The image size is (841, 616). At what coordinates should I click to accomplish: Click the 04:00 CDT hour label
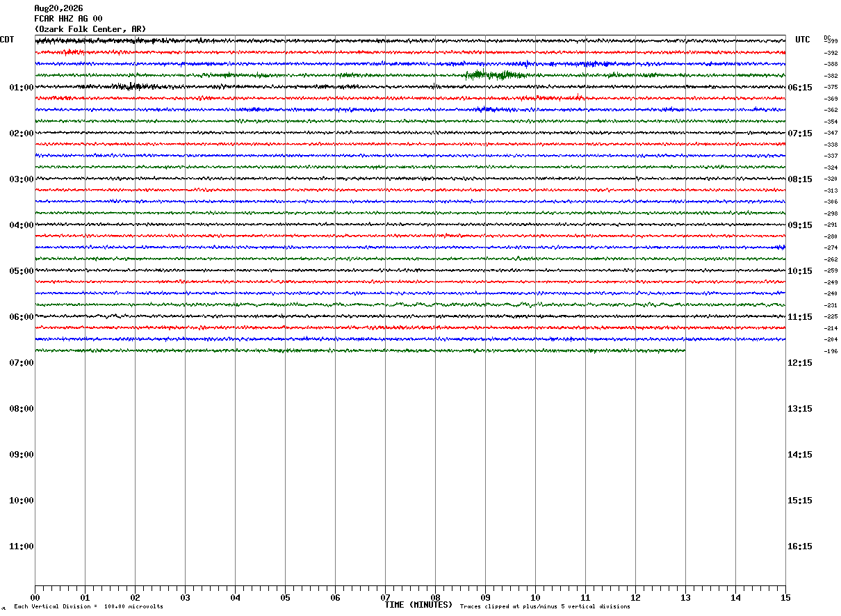pyautogui.click(x=22, y=225)
